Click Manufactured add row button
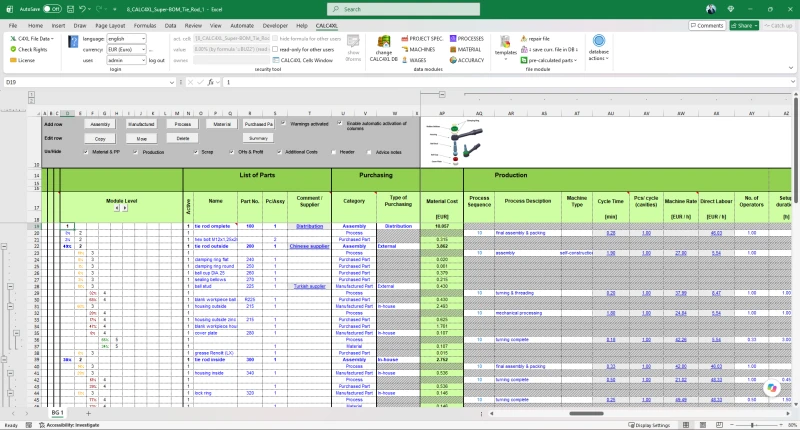 (141, 124)
